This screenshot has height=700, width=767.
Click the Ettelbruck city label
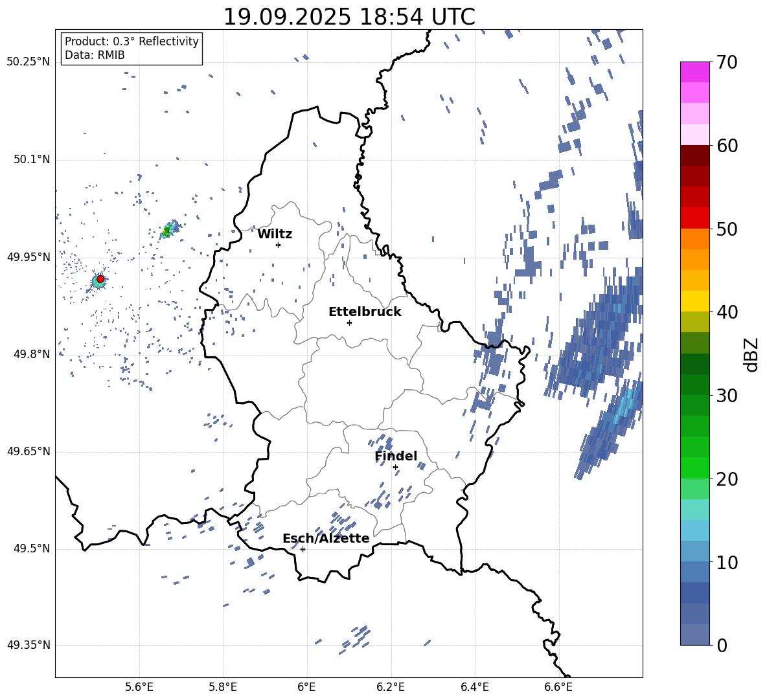point(365,312)
